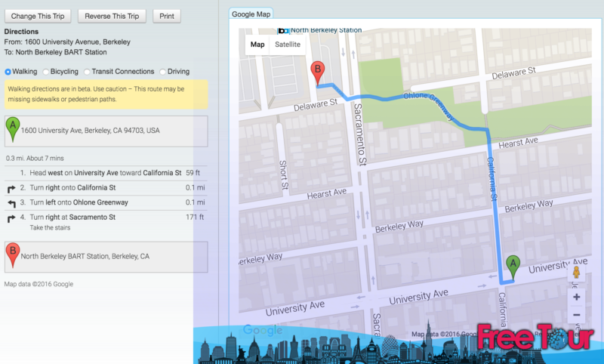Click the green A start marker on map
This screenshot has width=604, height=364.
click(513, 265)
